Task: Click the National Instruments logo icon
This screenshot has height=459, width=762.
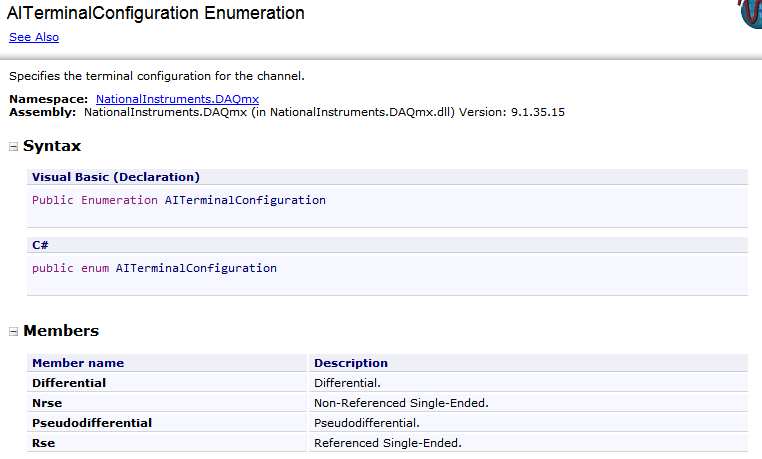Action: 750,14
